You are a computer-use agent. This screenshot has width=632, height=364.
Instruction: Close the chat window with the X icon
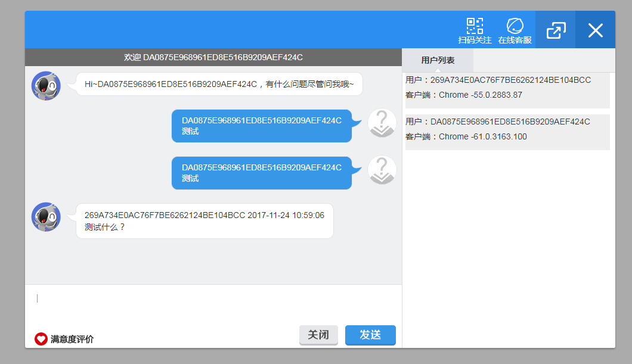pos(595,29)
